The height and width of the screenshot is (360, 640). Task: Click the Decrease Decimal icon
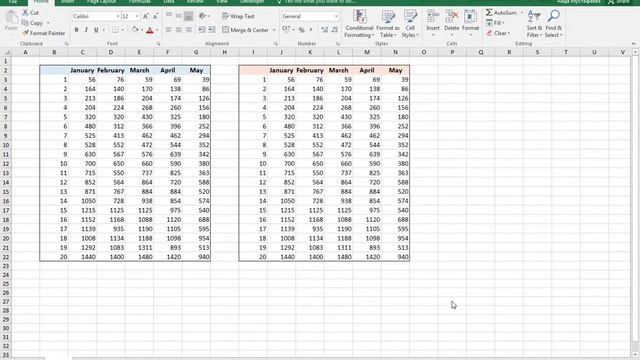pos(335,30)
